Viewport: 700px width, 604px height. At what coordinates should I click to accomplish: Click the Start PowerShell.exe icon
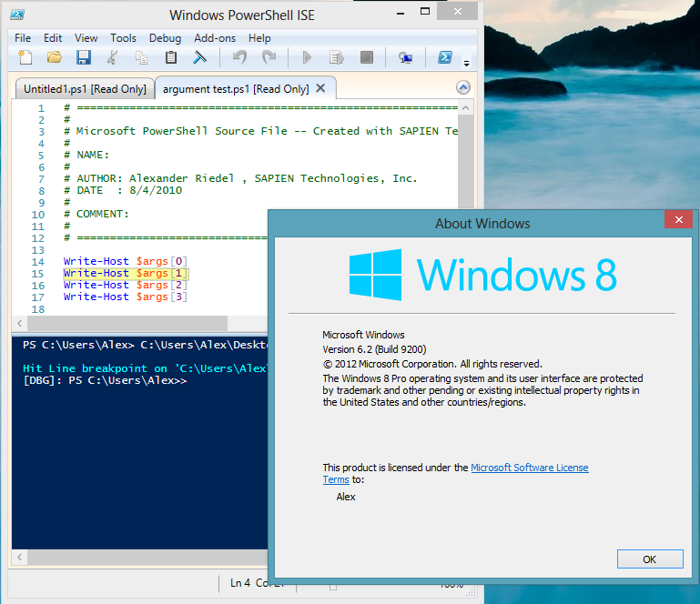tap(444, 57)
